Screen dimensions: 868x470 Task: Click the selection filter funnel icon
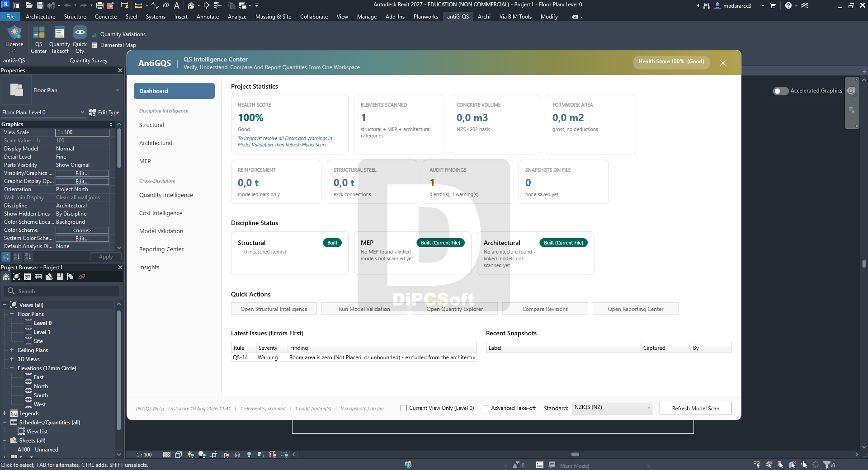coord(827,465)
